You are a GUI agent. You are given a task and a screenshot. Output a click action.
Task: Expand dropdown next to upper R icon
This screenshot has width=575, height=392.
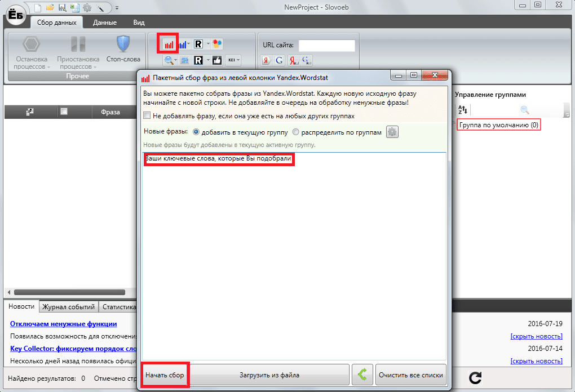tap(208, 44)
